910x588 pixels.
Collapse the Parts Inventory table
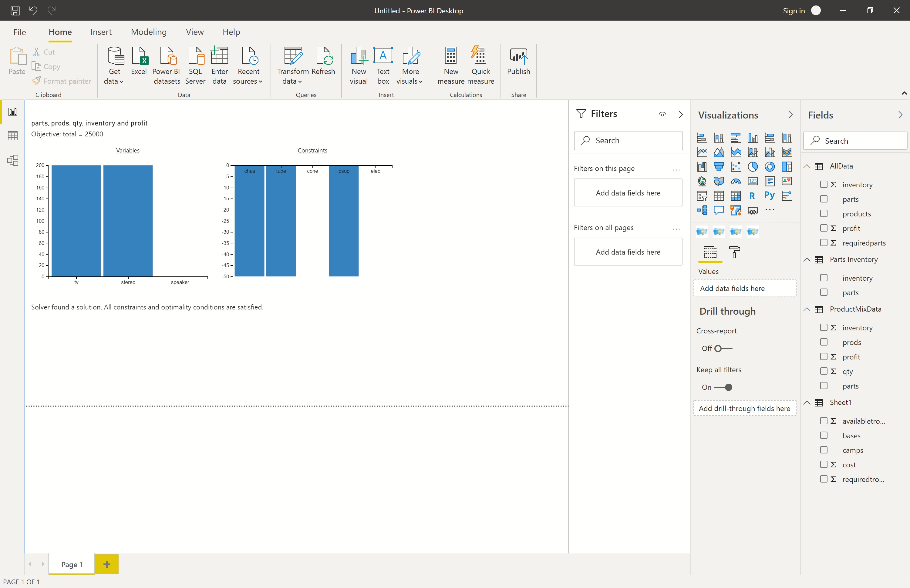click(807, 260)
